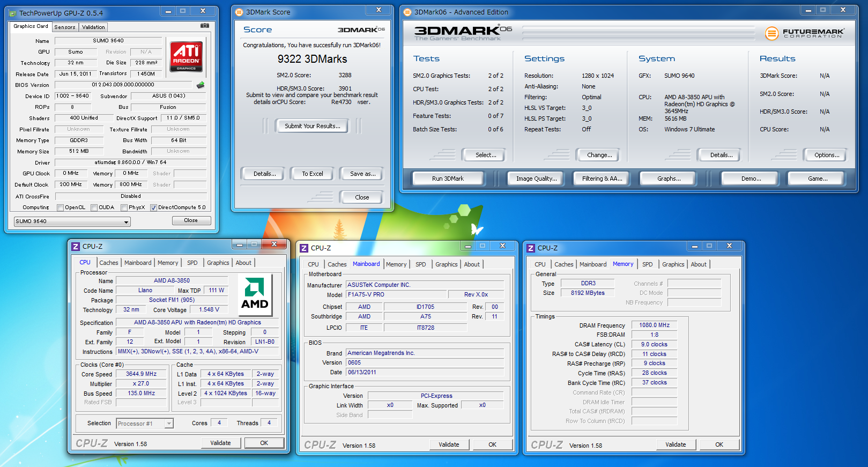Click the Resolution value 1280 x 1024
Image resolution: width=868 pixels, height=467 pixels.
[598, 76]
